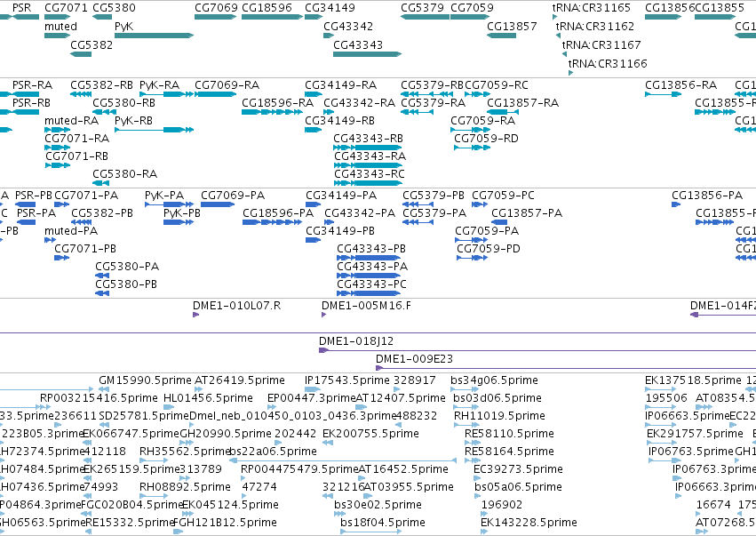This screenshot has height=536, width=756.
Task: Select the CG43343-RB transcript
Action: pos(368,148)
